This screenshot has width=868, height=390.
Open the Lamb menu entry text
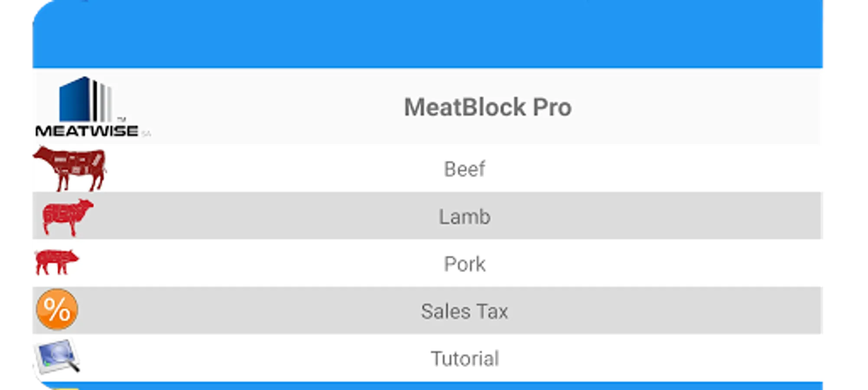465,217
